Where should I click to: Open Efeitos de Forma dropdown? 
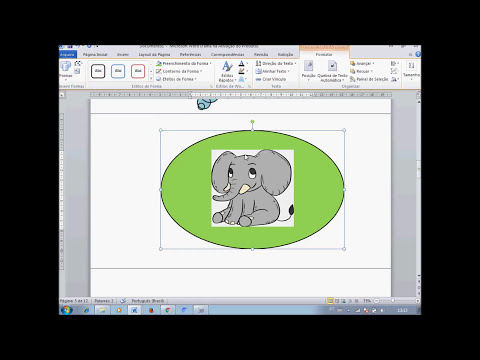pos(176,79)
